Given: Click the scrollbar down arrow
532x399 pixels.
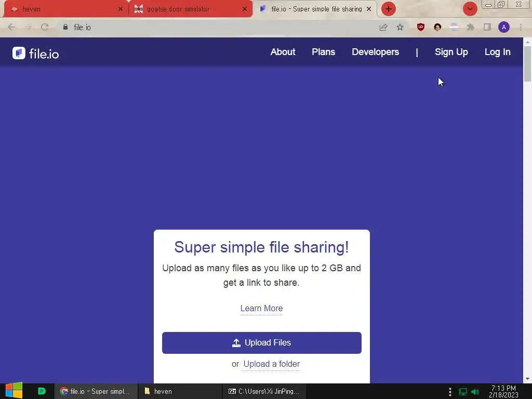Looking at the screenshot, I should tap(527, 379).
